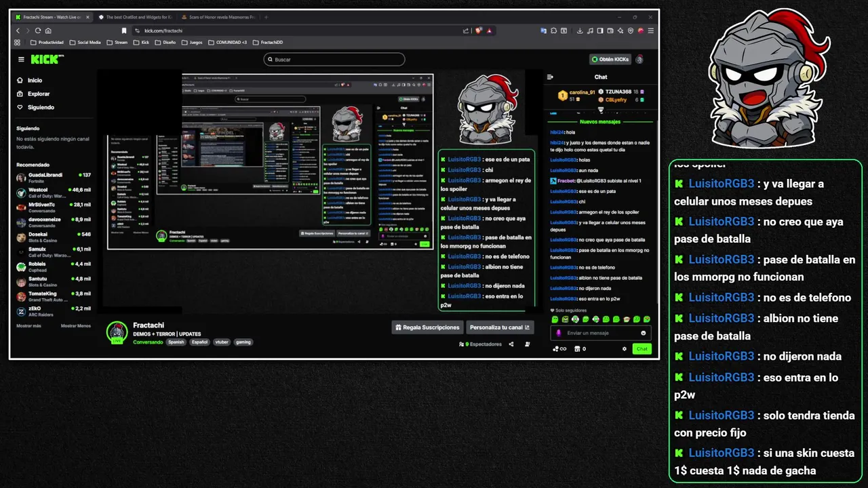The width and height of the screenshot is (868, 488).
Task: Click the Obtén KICKs button
Action: click(x=610, y=60)
